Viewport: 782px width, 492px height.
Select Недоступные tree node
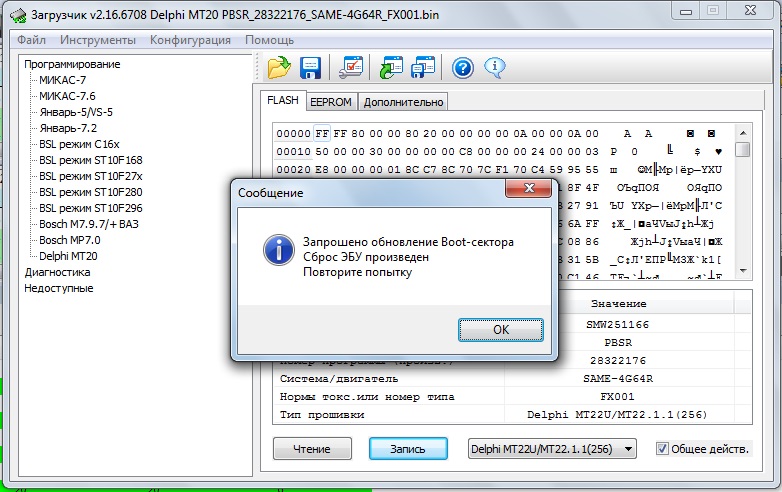point(59,288)
